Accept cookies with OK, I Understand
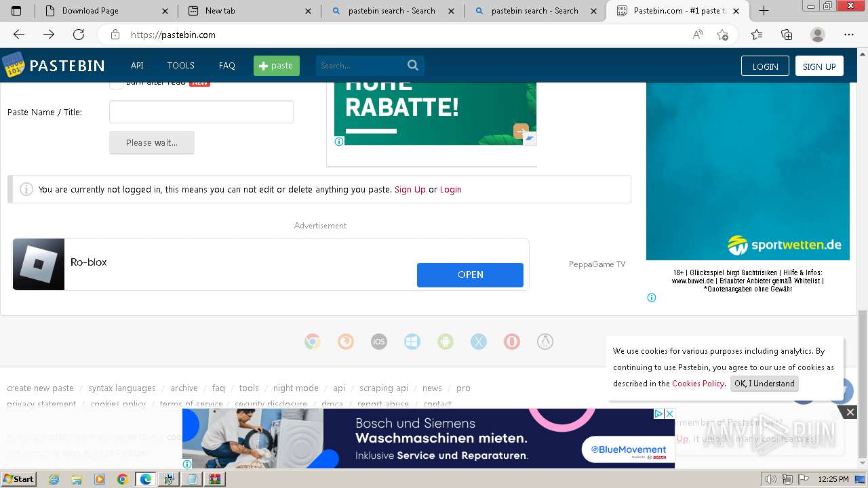 pyautogui.click(x=764, y=384)
